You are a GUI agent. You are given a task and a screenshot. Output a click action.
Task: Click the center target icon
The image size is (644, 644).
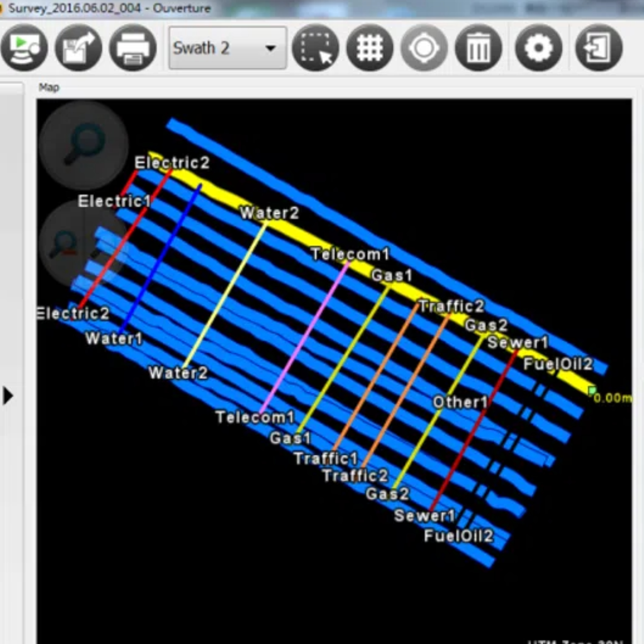coord(424,48)
